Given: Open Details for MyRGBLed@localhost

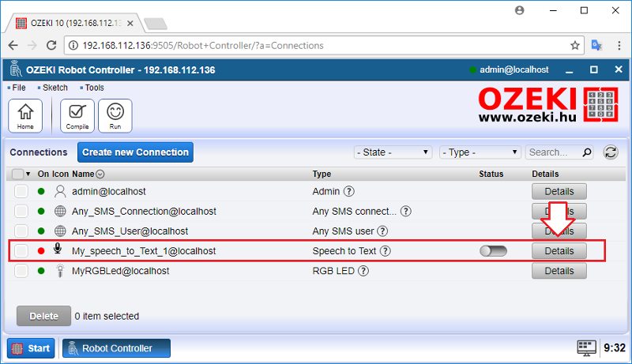Looking at the screenshot, I should click(559, 271).
